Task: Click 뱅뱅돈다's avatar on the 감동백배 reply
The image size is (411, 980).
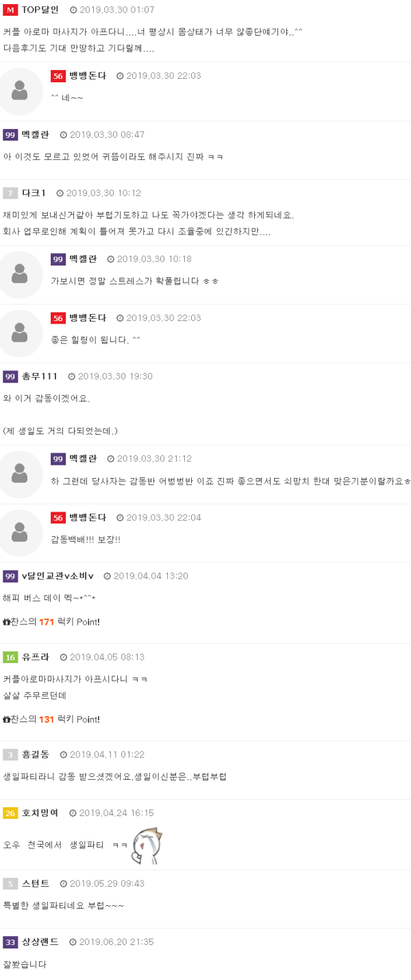Action: (20, 533)
